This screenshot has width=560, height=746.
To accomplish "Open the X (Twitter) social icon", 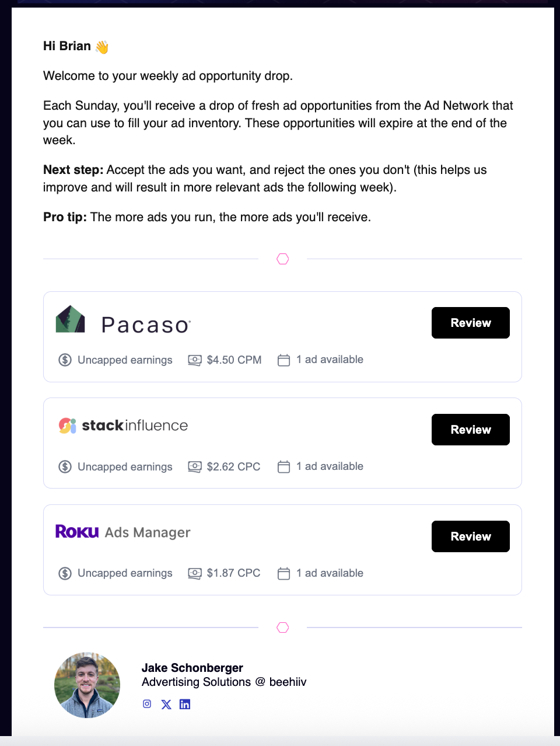I will (x=166, y=705).
